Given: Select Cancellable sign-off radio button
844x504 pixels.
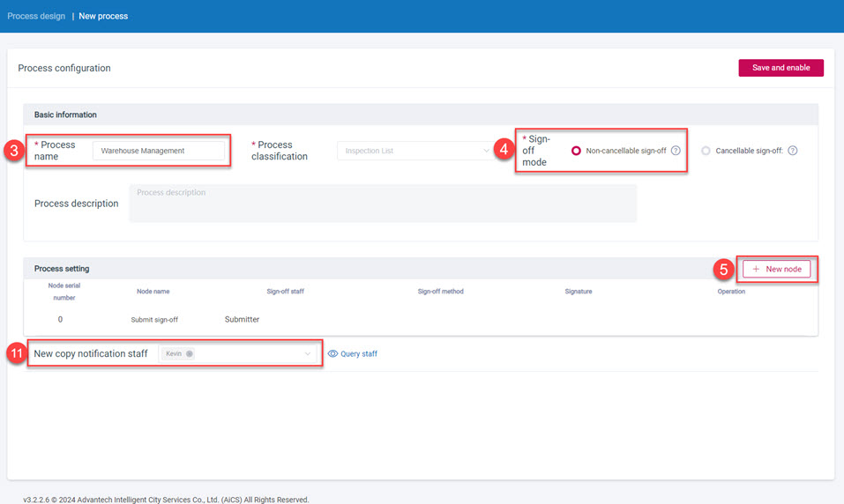Looking at the screenshot, I should click(706, 151).
